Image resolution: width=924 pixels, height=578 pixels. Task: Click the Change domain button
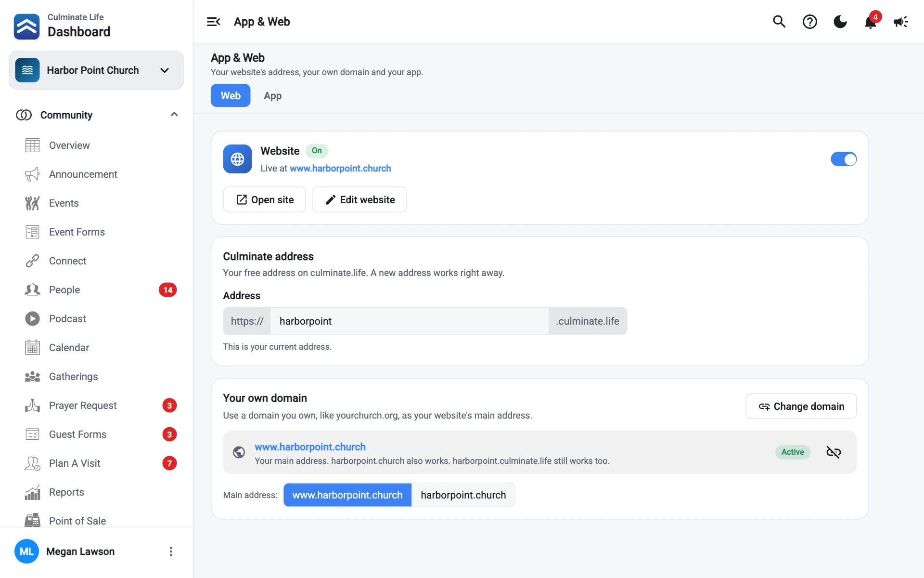pos(801,406)
